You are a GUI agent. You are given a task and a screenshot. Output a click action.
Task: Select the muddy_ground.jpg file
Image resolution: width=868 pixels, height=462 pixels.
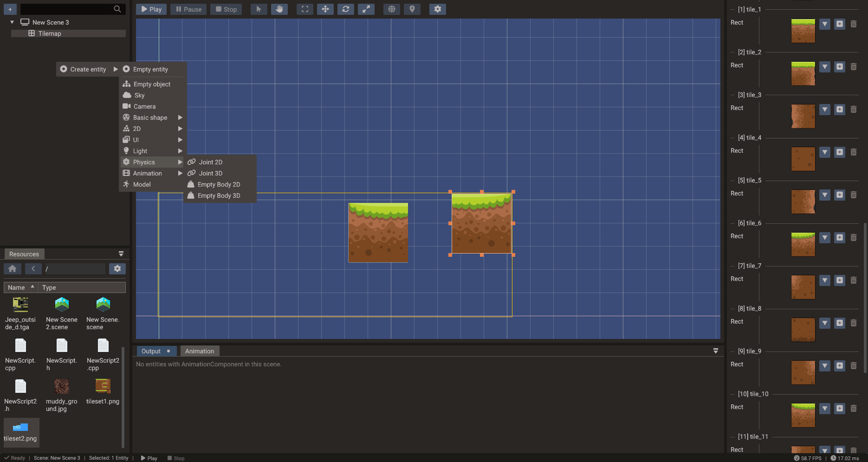[x=62, y=395]
